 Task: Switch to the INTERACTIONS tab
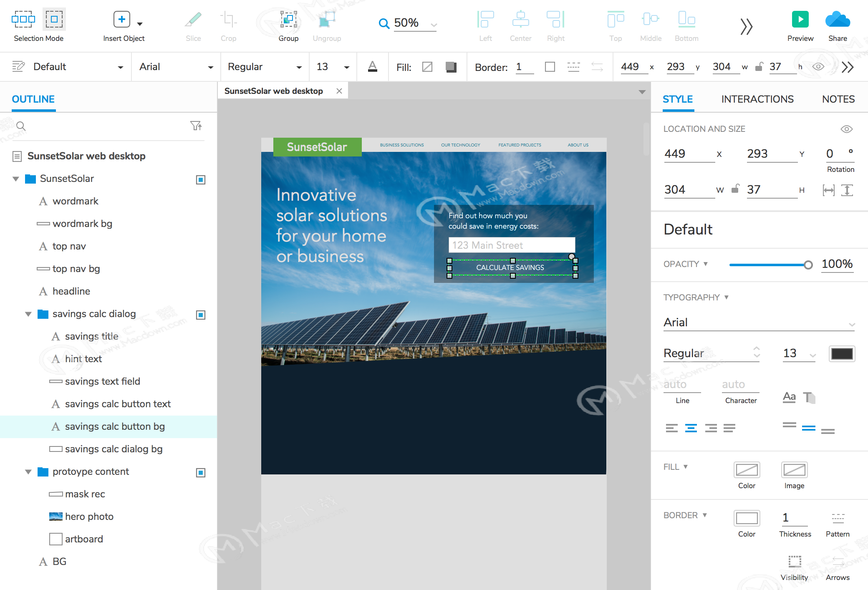(757, 99)
